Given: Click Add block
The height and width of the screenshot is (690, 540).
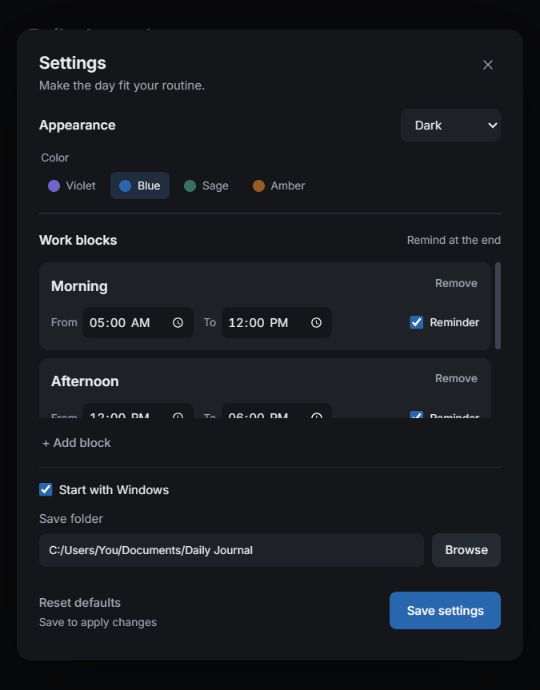Looking at the screenshot, I should click(x=77, y=443).
